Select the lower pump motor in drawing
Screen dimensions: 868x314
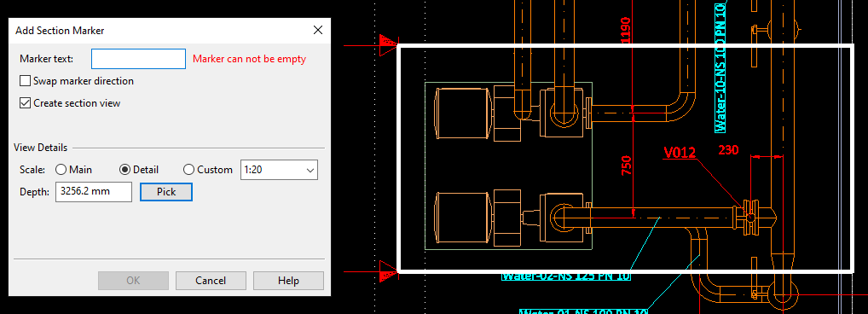[x=463, y=218]
